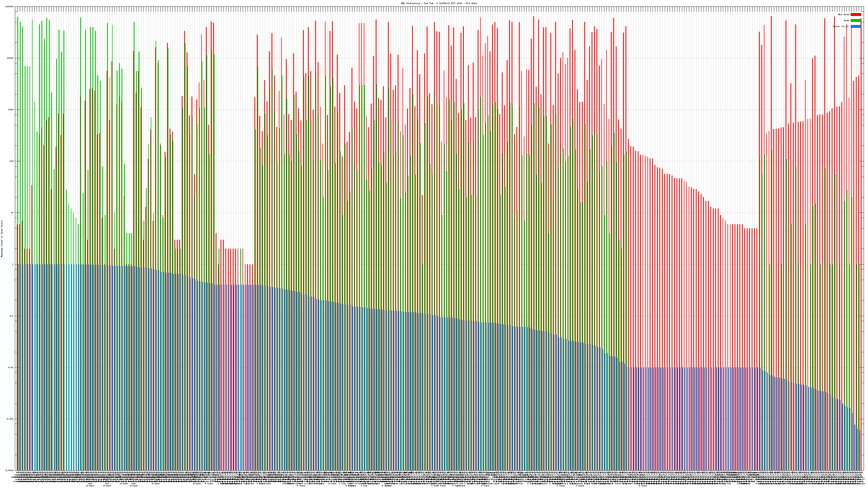Click the '4 hops' x-axis label near left
The height and width of the screenshot is (488, 868).
click(209, 484)
